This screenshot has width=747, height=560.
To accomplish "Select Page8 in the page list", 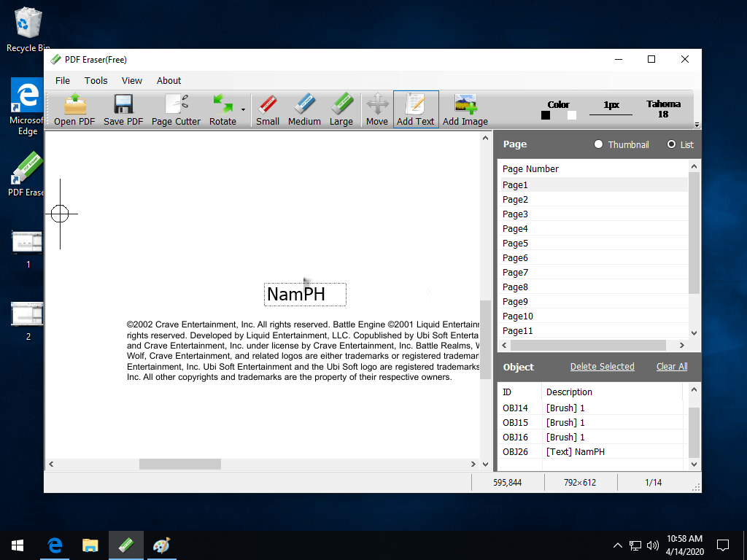I will [594, 287].
